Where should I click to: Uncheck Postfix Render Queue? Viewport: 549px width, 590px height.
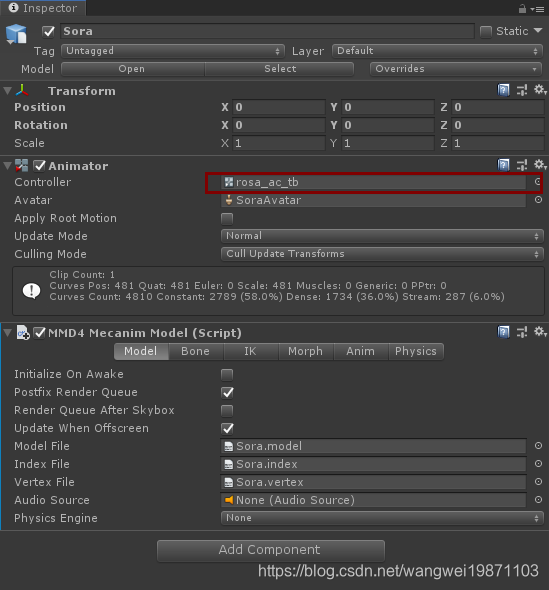coord(227,392)
